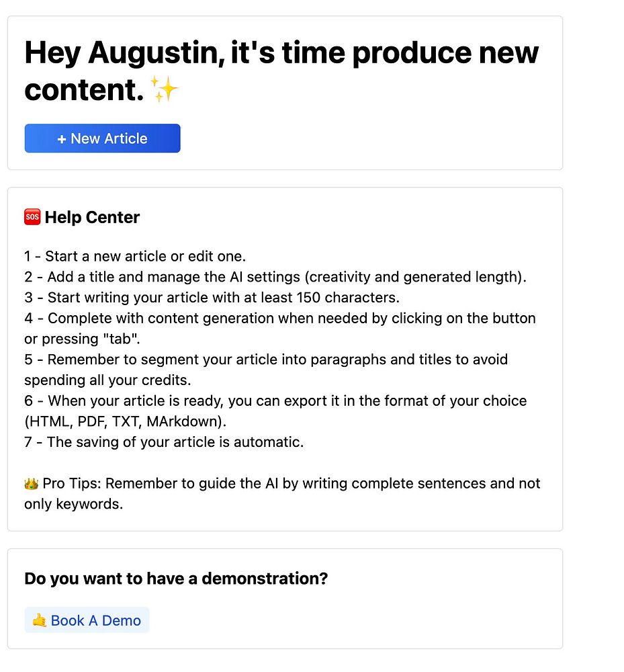Click step 6 about export formats
Viewport: 624px width, 672px height.
click(275, 411)
